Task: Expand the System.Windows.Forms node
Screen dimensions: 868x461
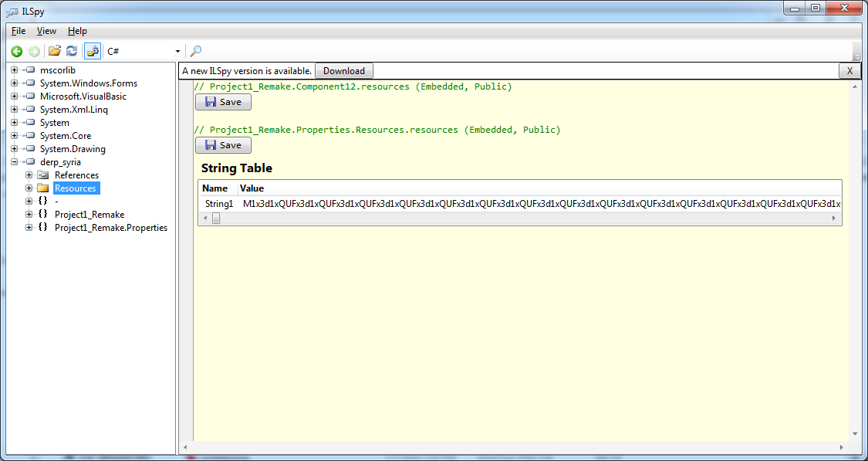Action: 15,83
